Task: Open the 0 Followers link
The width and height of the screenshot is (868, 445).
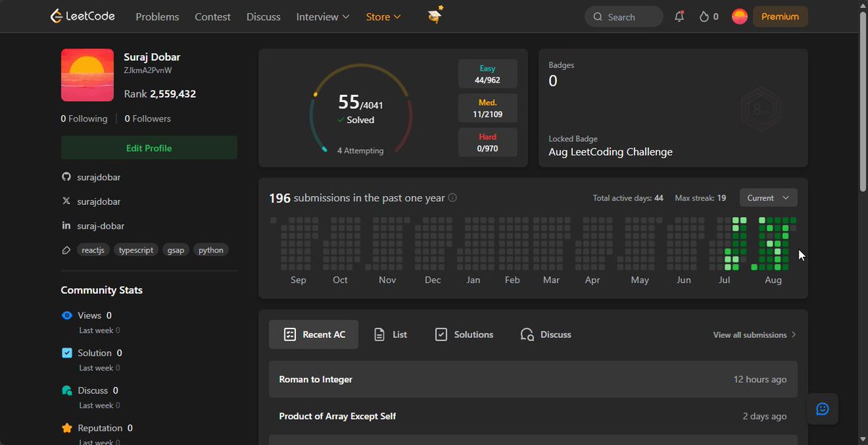Action: coord(148,119)
